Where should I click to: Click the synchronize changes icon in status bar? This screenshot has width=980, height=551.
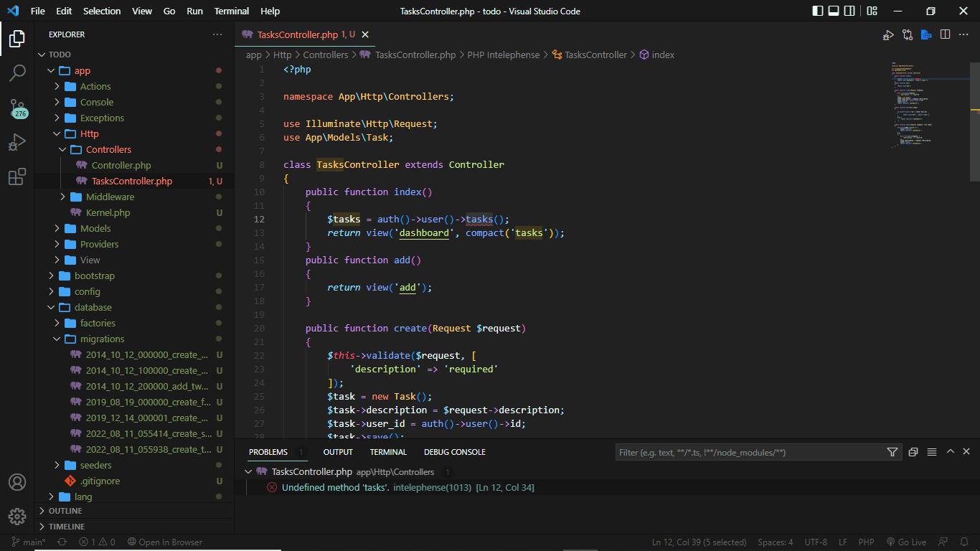point(62,542)
